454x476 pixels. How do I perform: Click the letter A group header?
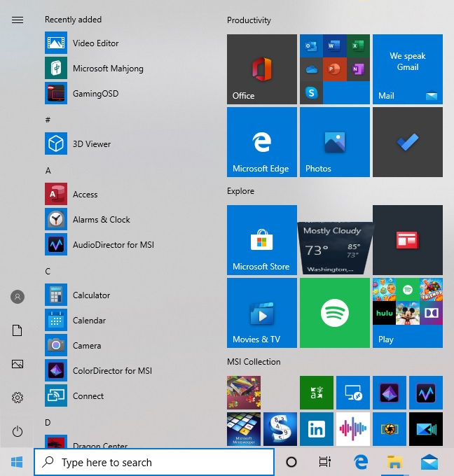48,171
